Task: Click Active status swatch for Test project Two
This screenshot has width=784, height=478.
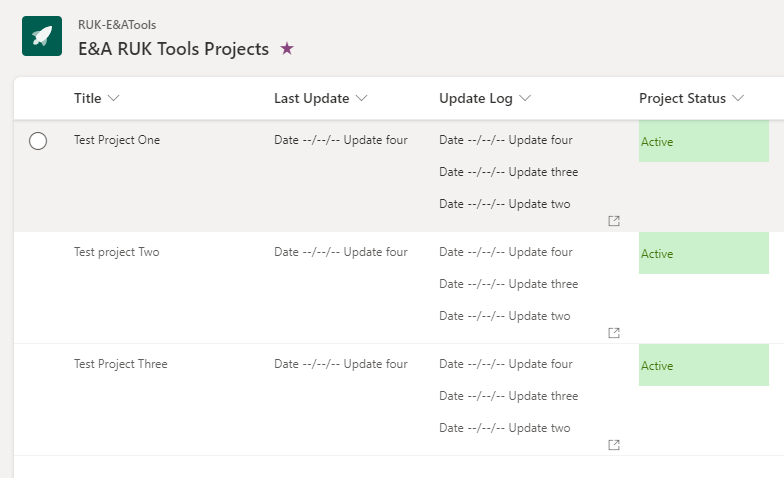Action: tap(703, 254)
